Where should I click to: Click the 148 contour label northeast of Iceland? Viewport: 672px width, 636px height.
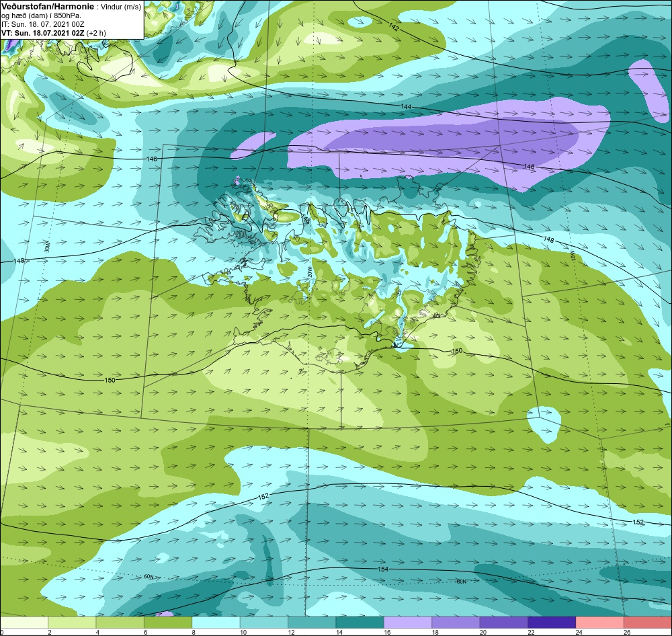point(549,239)
